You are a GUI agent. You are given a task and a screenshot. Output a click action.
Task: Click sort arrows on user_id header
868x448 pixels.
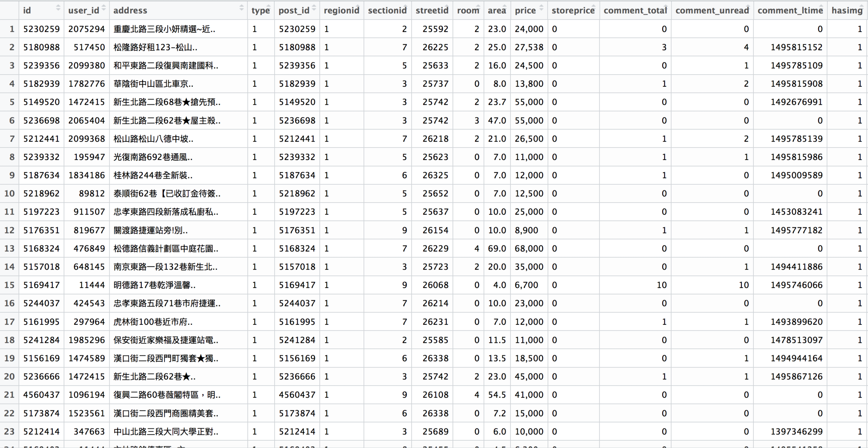(x=103, y=8)
